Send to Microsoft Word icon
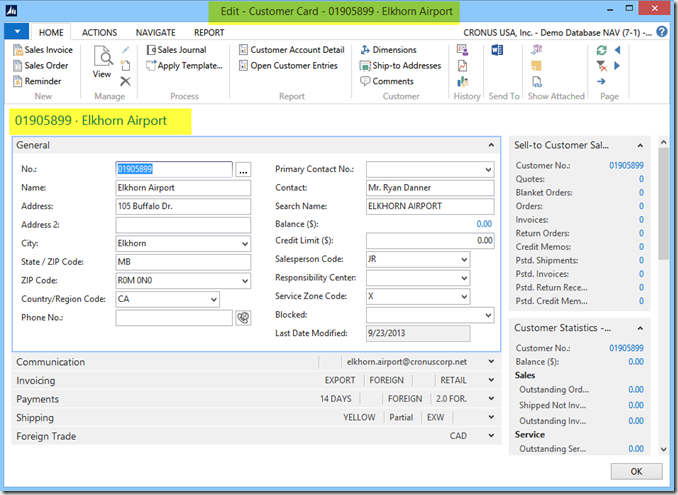Image resolution: width=678 pixels, height=495 pixels. click(x=497, y=49)
